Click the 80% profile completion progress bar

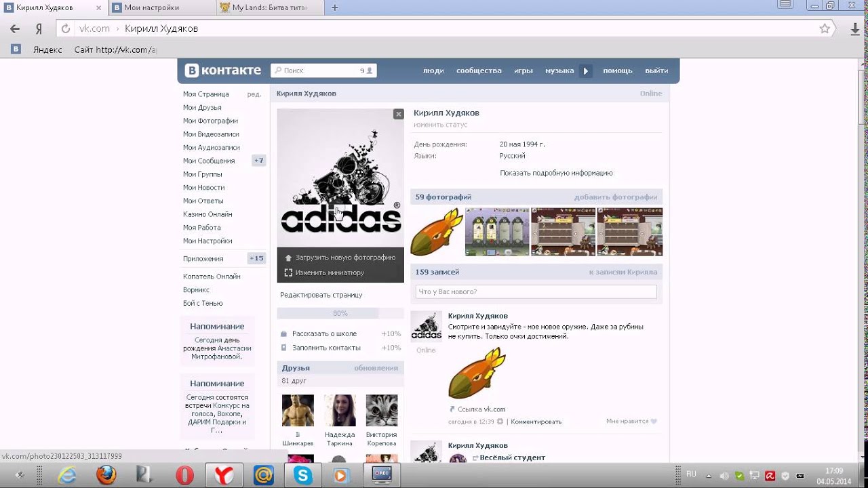click(340, 313)
